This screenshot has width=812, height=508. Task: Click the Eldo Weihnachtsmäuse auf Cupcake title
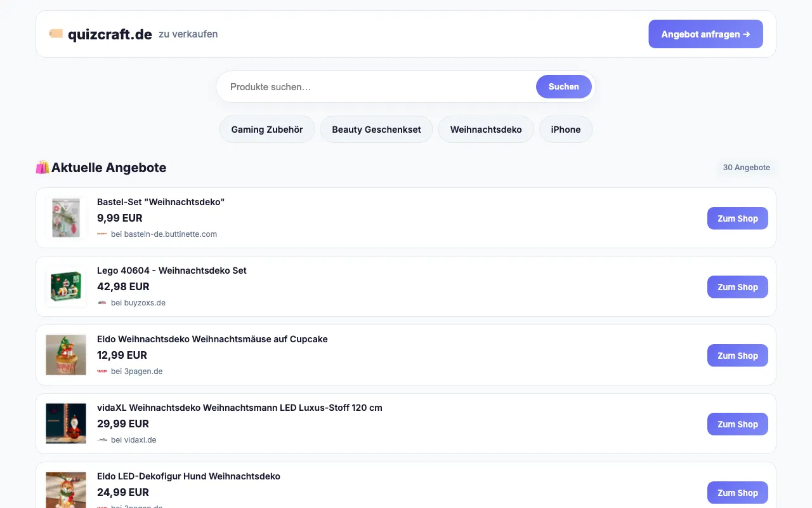click(213, 339)
